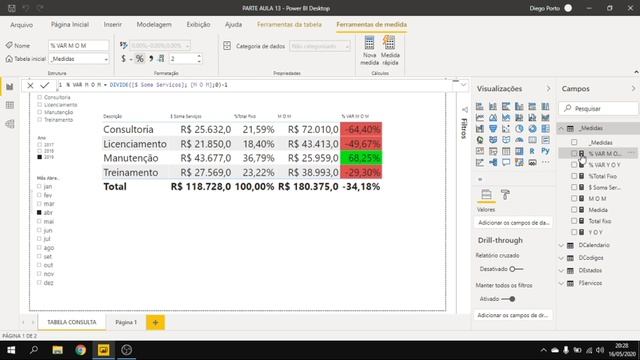
Task: Select the R script visual
Action: 532,151
